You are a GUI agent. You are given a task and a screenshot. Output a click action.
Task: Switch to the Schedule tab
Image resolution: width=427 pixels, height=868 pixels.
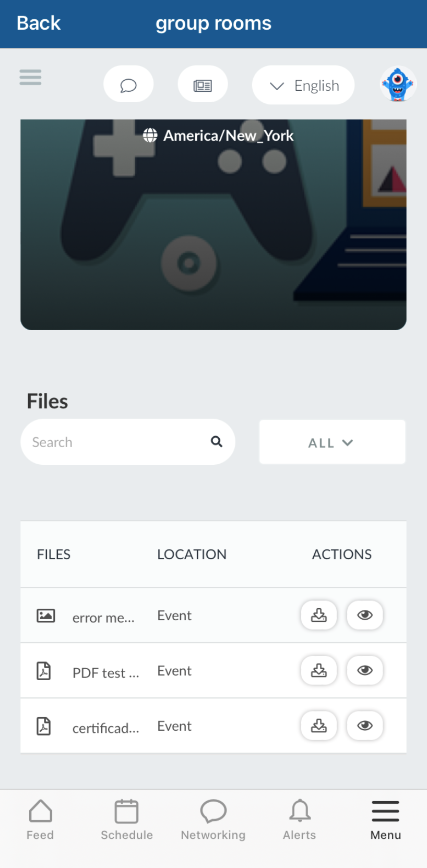pyautogui.click(x=127, y=820)
